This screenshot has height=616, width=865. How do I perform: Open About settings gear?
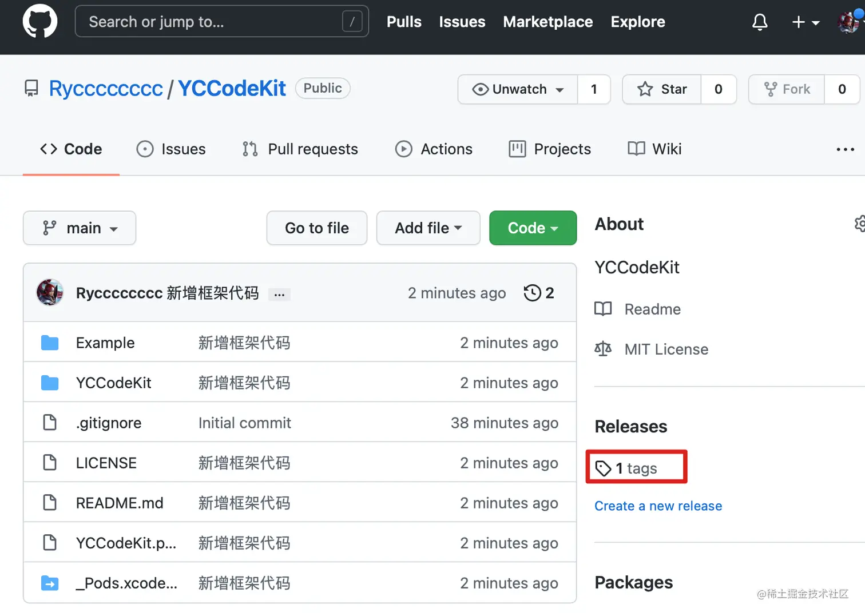(860, 224)
